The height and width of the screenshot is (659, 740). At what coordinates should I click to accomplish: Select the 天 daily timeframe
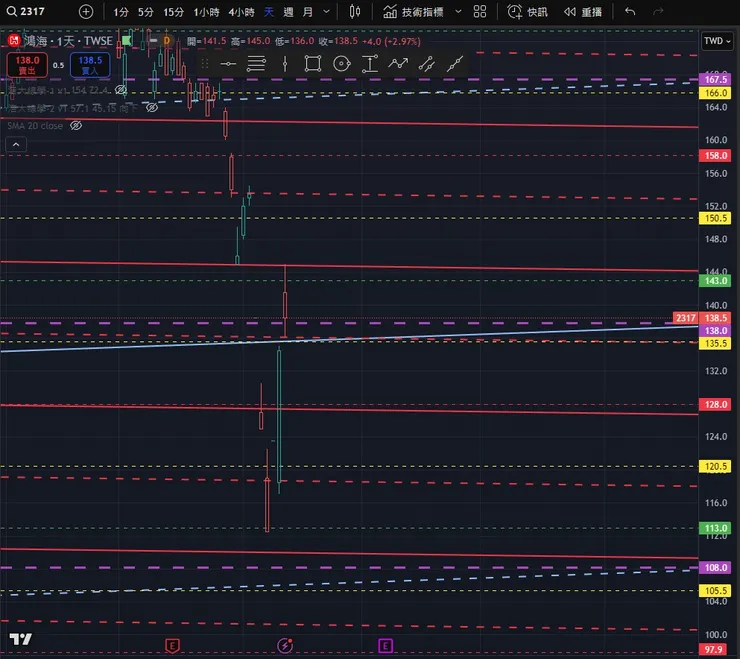click(269, 12)
